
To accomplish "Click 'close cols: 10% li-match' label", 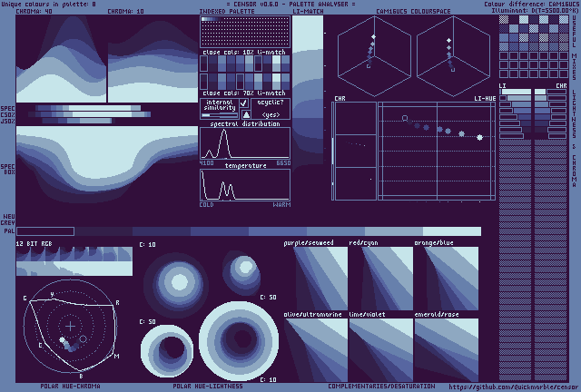I will point(244,53).
